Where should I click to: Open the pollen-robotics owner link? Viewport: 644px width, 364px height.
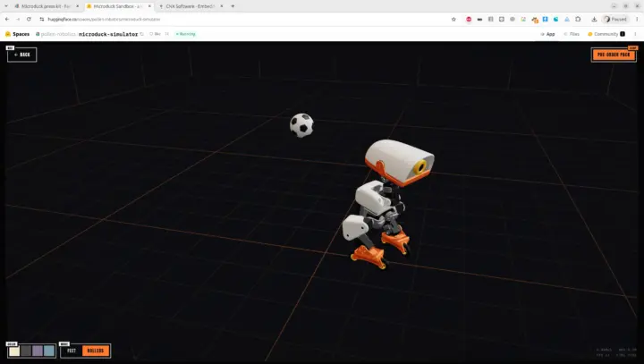coord(58,34)
